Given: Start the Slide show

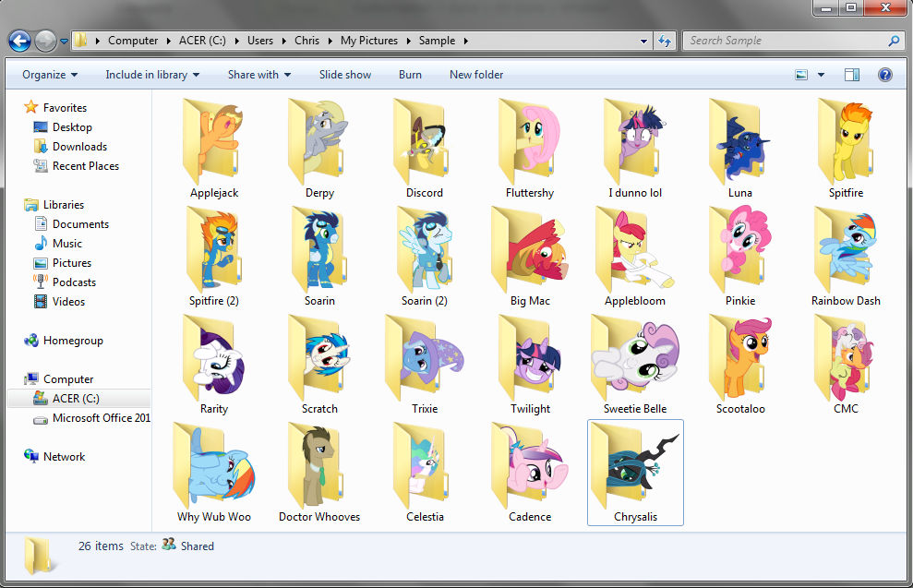Looking at the screenshot, I should coord(344,75).
